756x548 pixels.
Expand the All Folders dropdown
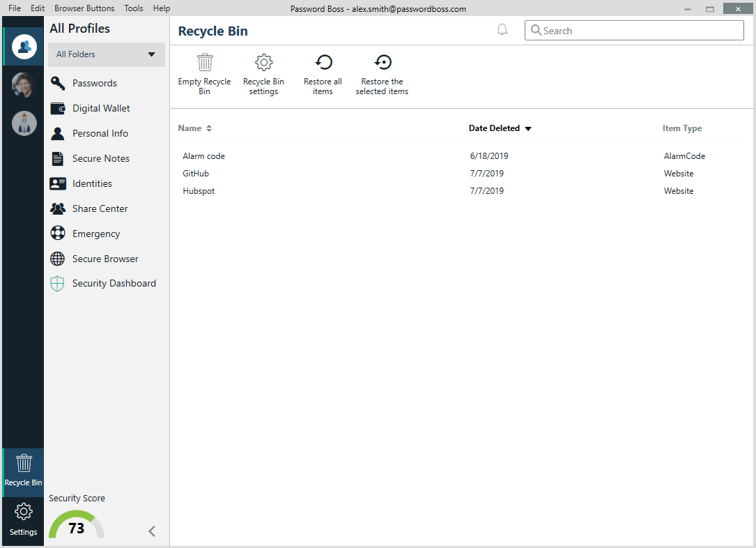pyautogui.click(x=107, y=54)
